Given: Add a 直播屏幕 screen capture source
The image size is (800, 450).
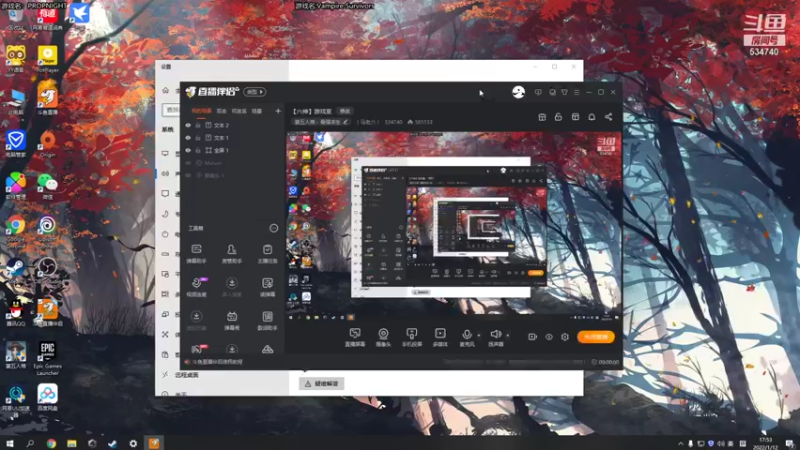Looking at the screenshot, I should (355, 337).
